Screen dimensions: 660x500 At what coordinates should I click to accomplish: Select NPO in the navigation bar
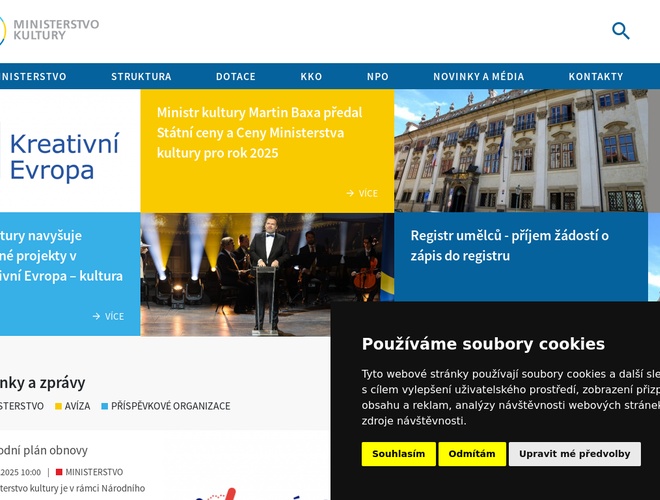tap(378, 76)
